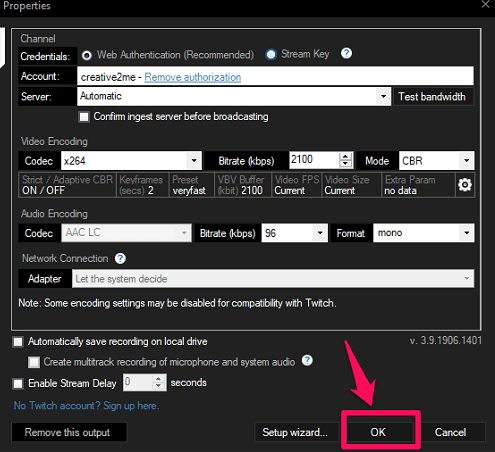Select Web Authentication radio button

pos(87,55)
